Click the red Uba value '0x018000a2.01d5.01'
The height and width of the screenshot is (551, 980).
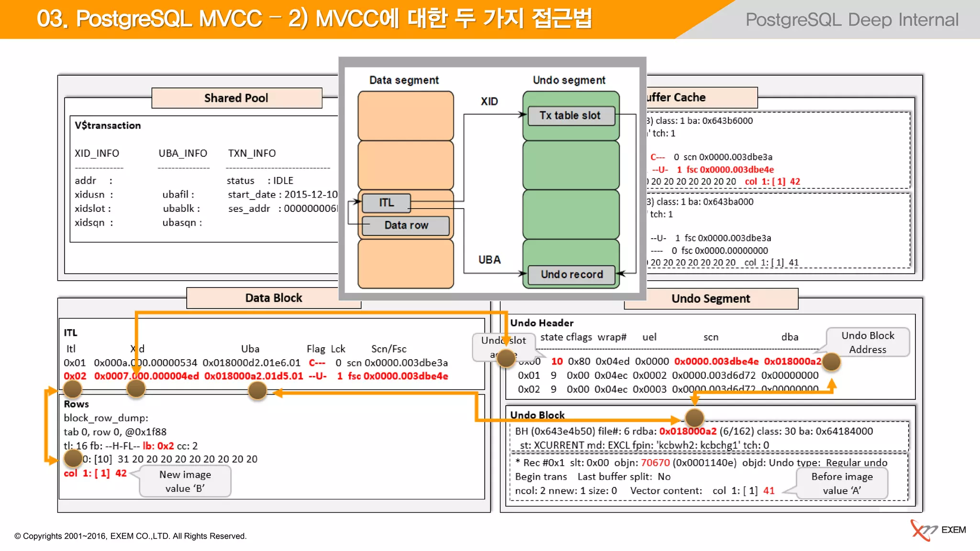pos(254,376)
